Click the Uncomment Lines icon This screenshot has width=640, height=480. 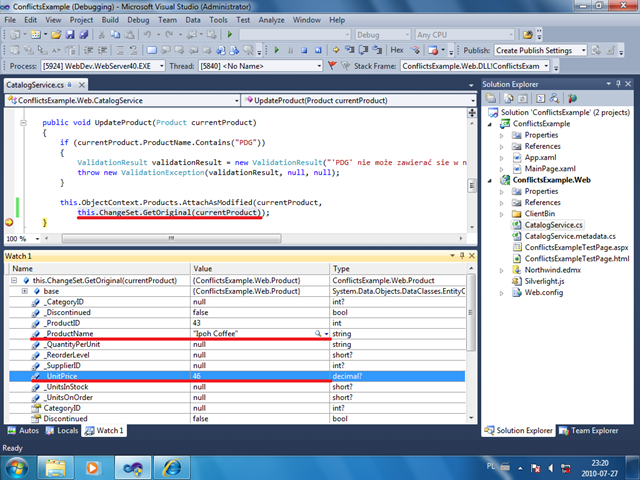[133, 50]
